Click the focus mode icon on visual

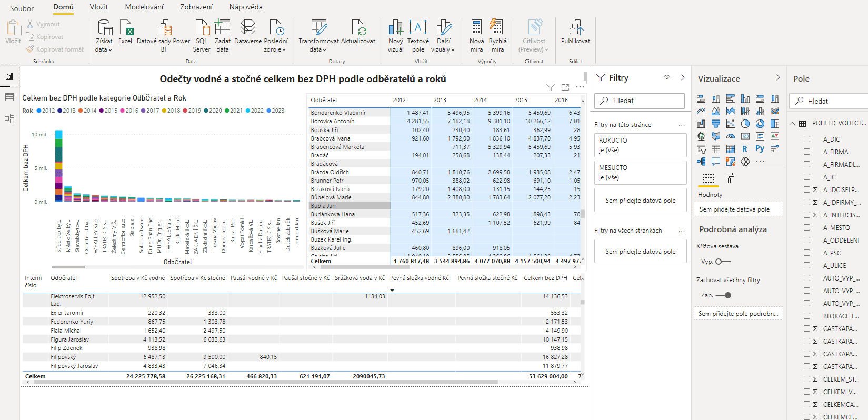click(565, 87)
